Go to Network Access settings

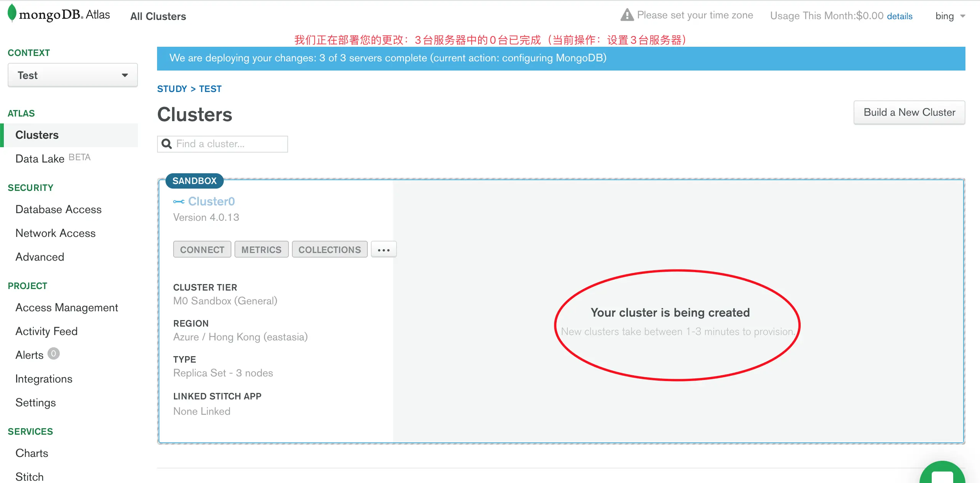coord(55,233)
